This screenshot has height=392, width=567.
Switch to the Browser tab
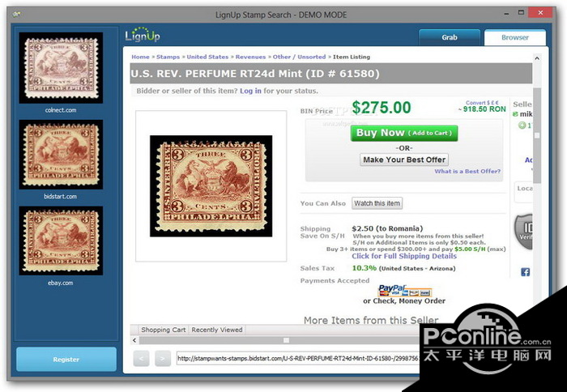click(x=515, y=37)
